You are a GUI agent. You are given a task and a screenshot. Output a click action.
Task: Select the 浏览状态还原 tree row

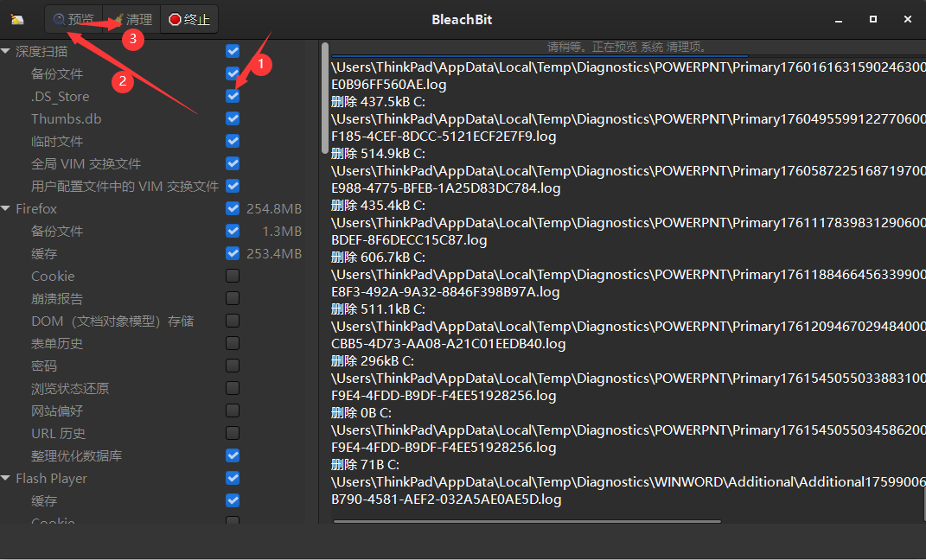pos(70,388)
